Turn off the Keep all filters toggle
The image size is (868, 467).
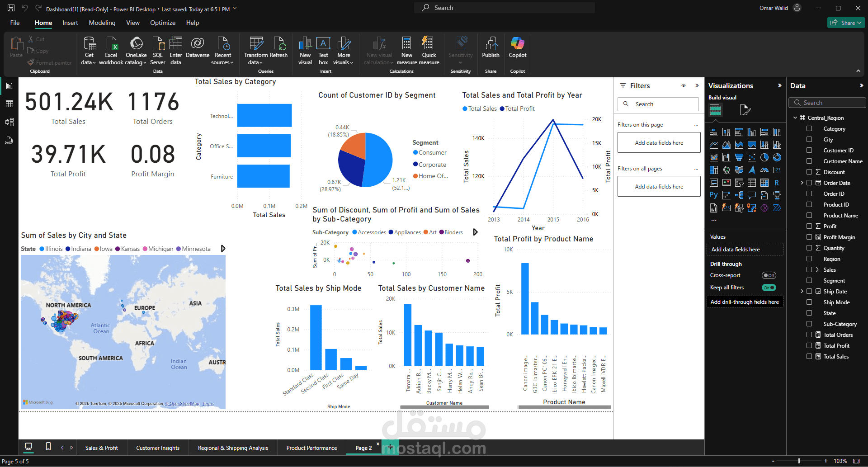coord(769,287)
